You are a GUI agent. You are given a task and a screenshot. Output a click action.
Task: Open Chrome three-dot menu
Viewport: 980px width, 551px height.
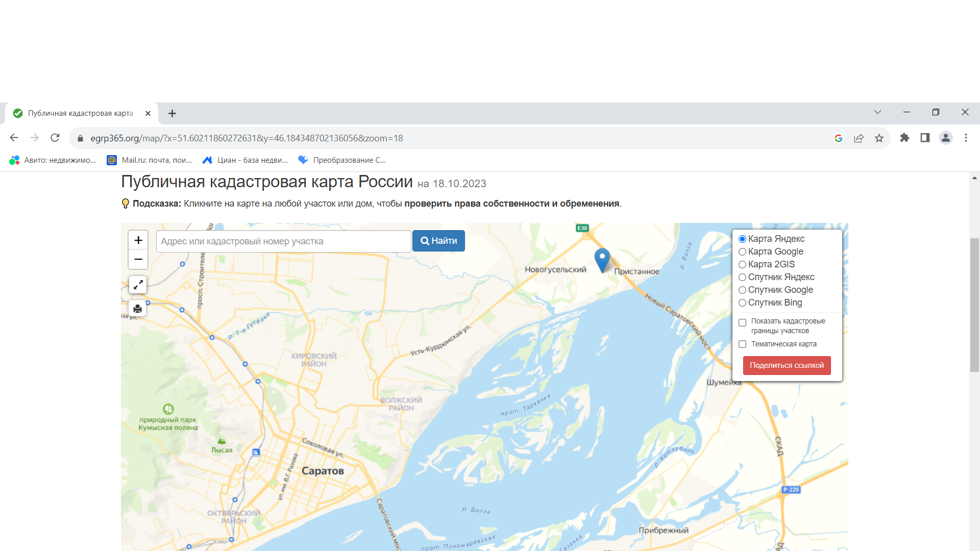tap(966, 138)
